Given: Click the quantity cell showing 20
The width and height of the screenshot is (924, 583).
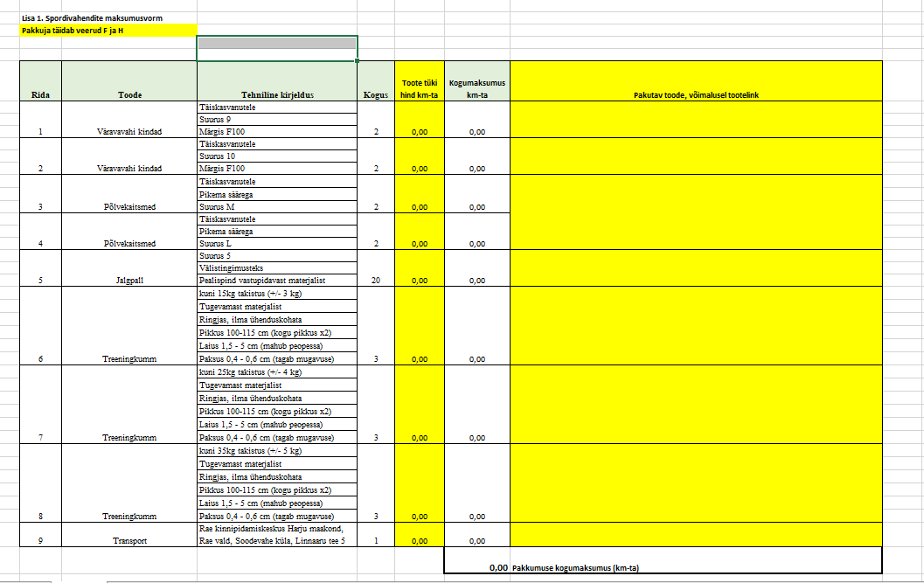Looking at the screenshot, I should pyautogui.click(x=375, y=281).
